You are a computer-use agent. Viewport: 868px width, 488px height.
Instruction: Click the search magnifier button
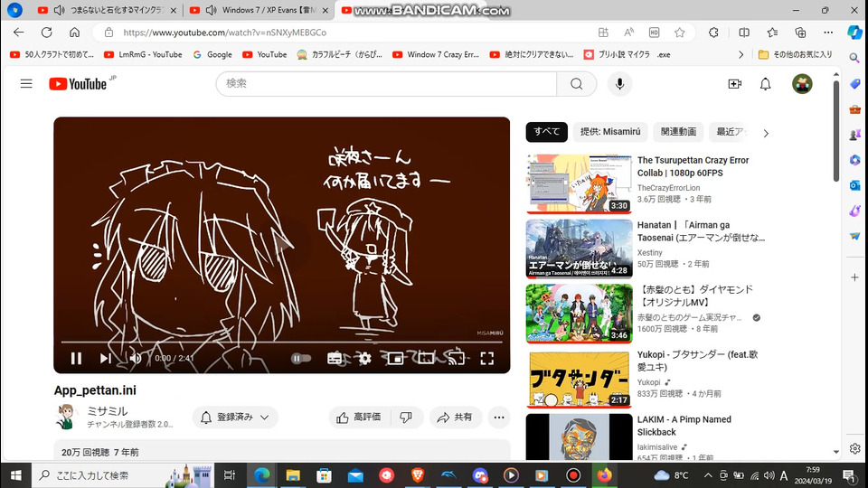click(x=576, y=83)
